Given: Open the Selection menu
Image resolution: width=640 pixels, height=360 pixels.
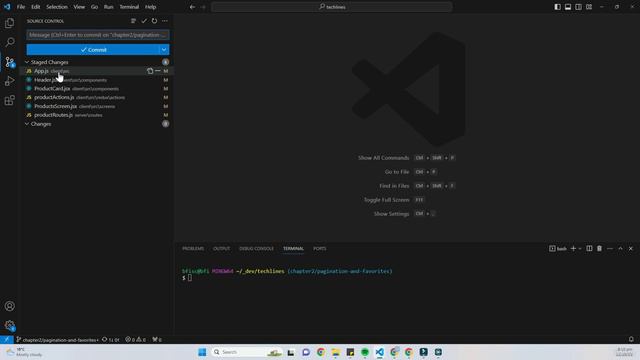Looking at the screenshot, I should [x=57, y=7].
